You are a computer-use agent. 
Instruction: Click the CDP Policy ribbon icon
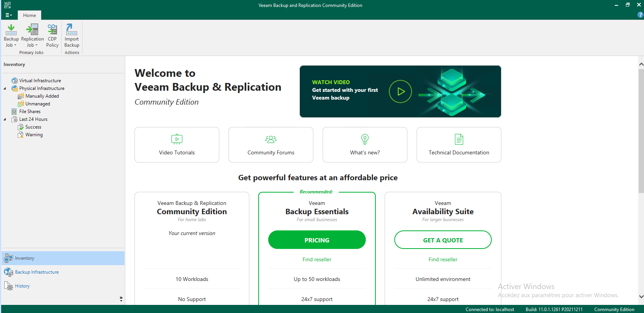[x=52, y=29]
